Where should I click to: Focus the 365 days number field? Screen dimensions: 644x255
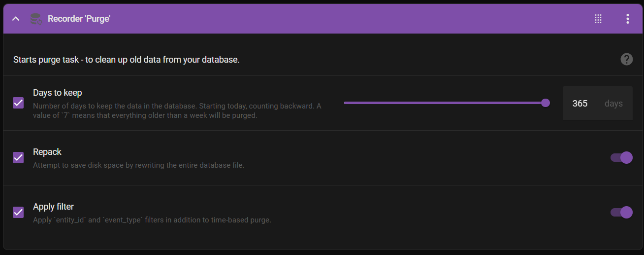(597, 103)
